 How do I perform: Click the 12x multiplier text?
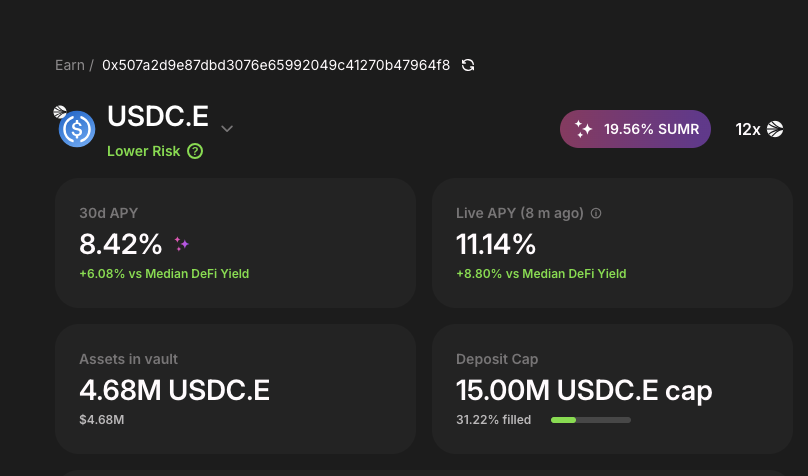click(748, 129)
